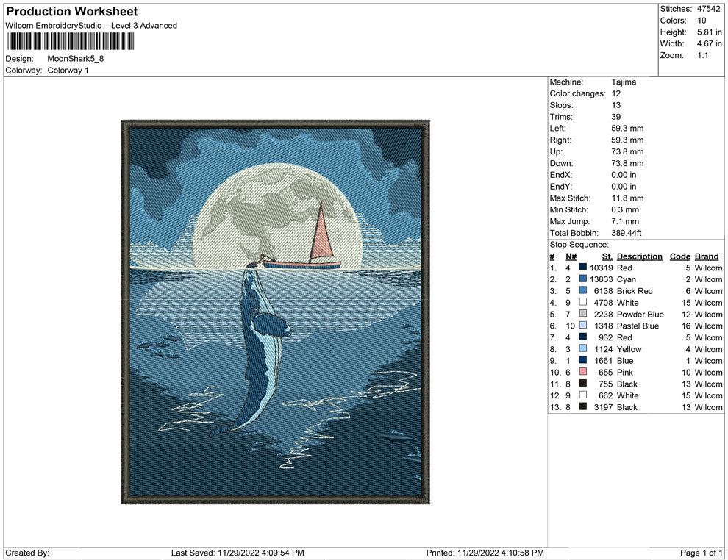Click the dark navy swatch in row 1

[x=582, y=268]
